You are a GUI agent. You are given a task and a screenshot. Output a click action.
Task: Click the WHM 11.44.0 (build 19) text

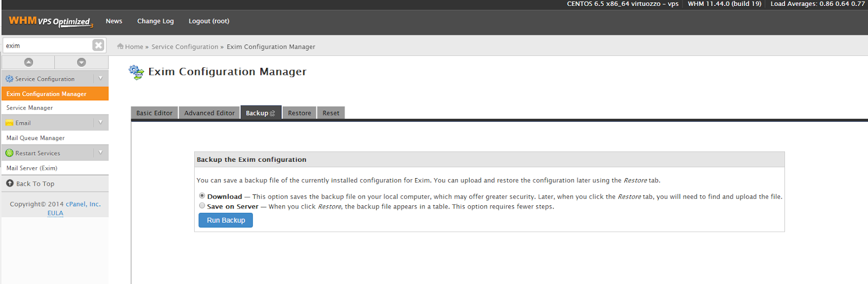[x=724, y=4]
